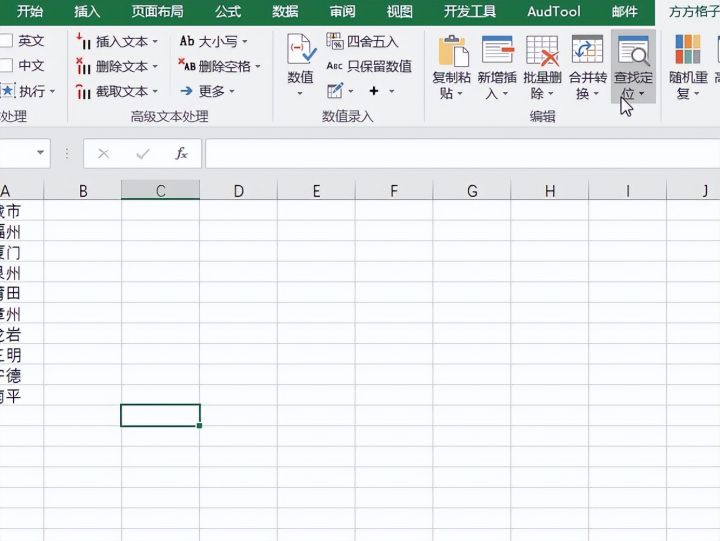
Task: Expand the 删除空格 dropdown arrow
Action: tap(258, 67)
